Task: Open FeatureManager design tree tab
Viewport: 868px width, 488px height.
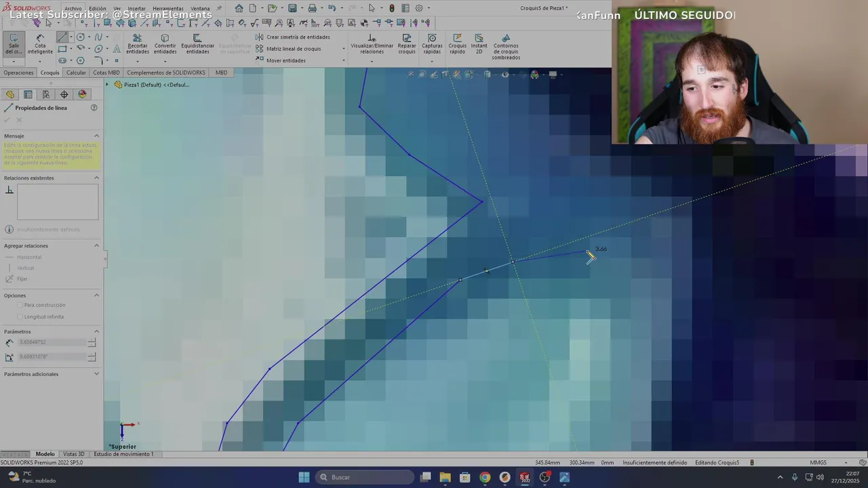Action: (x=10, y=94)
